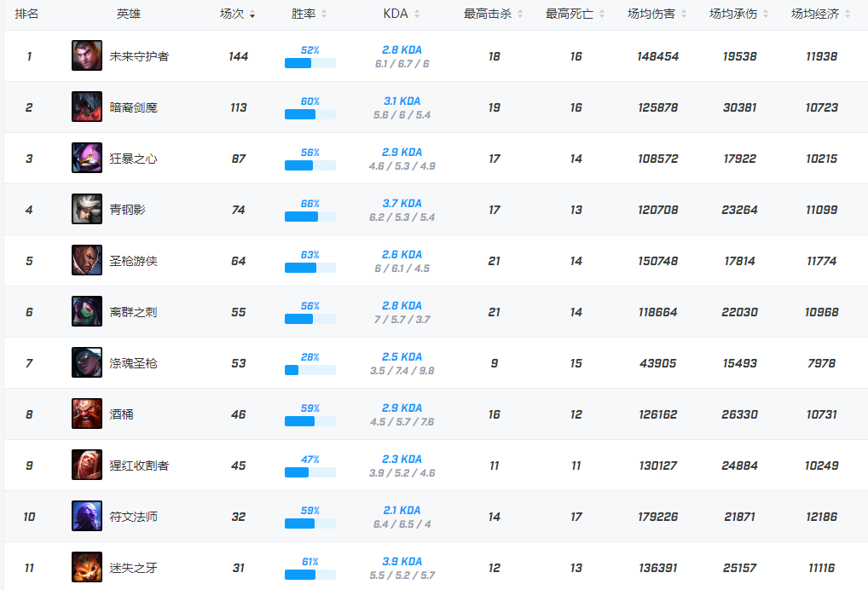Click the 61% win rate bar
Image resolution: width=868 pixels, height=590 pixels.
310,575
